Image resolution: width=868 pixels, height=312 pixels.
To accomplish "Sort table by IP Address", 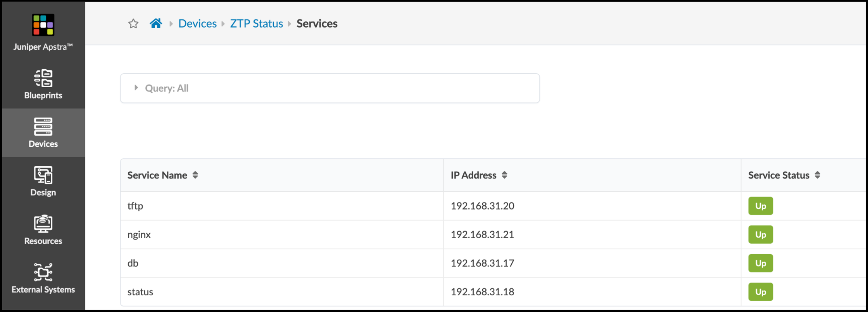I will tap(504, 175).
